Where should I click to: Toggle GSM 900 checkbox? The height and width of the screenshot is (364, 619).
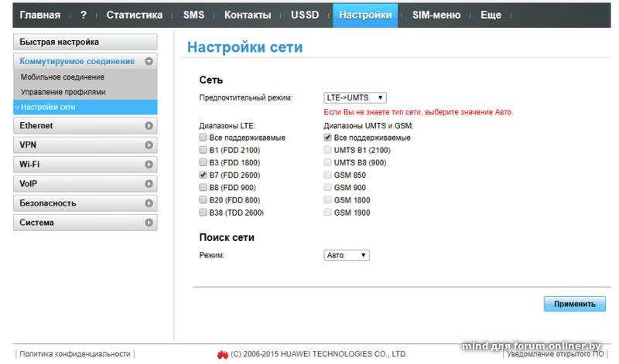coord(327,187)
